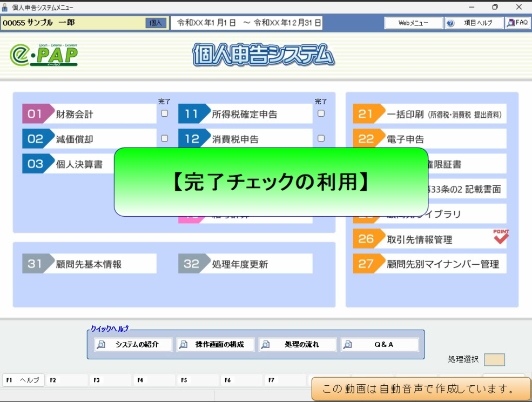Click the 操作画面の構成 magnifier icon
This screenshot has width=532, height=402.
183,345
